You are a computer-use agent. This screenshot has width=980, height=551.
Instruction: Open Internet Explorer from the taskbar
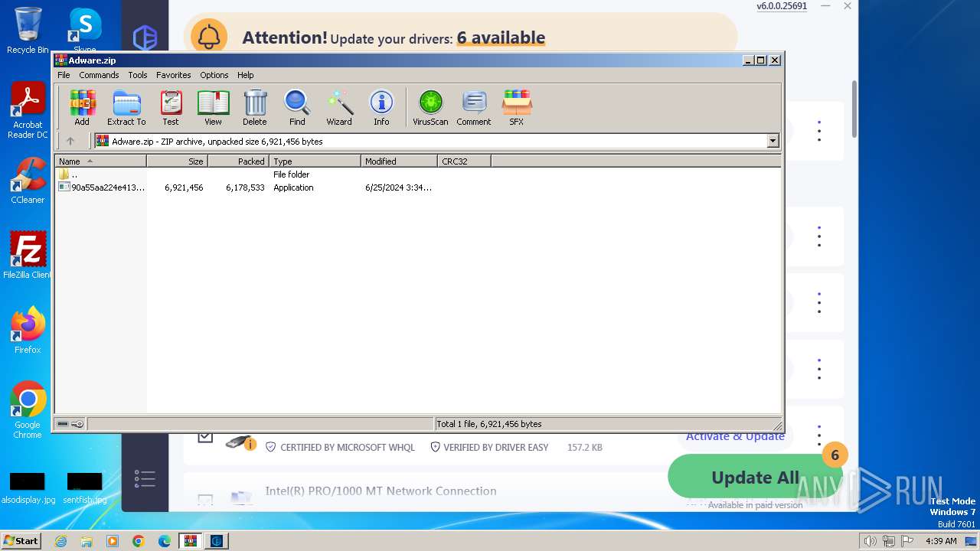pyautogui.click(x=60, y=541)
